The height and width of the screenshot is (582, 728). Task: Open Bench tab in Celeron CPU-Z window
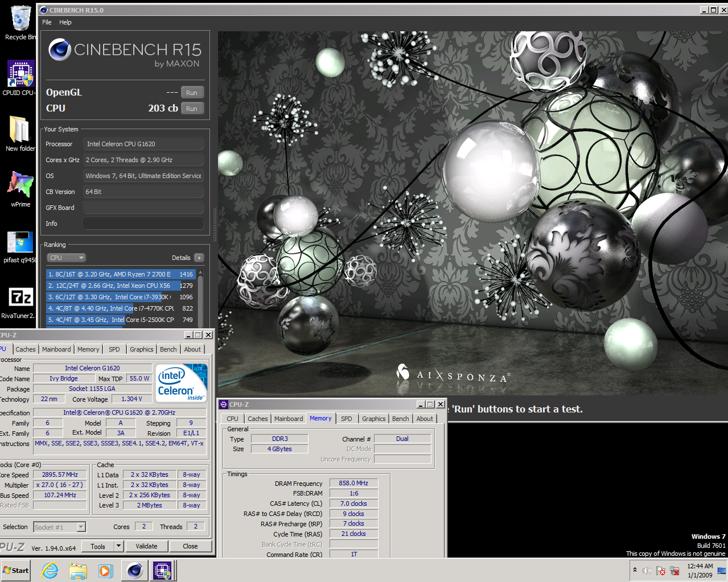(168, 349)
